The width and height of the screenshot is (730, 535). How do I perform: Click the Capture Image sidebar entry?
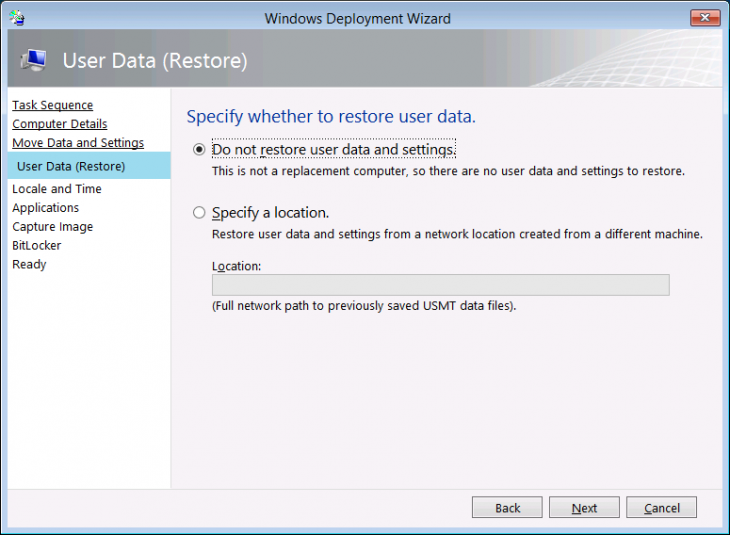pyautogui.click(x=52, y=227)
